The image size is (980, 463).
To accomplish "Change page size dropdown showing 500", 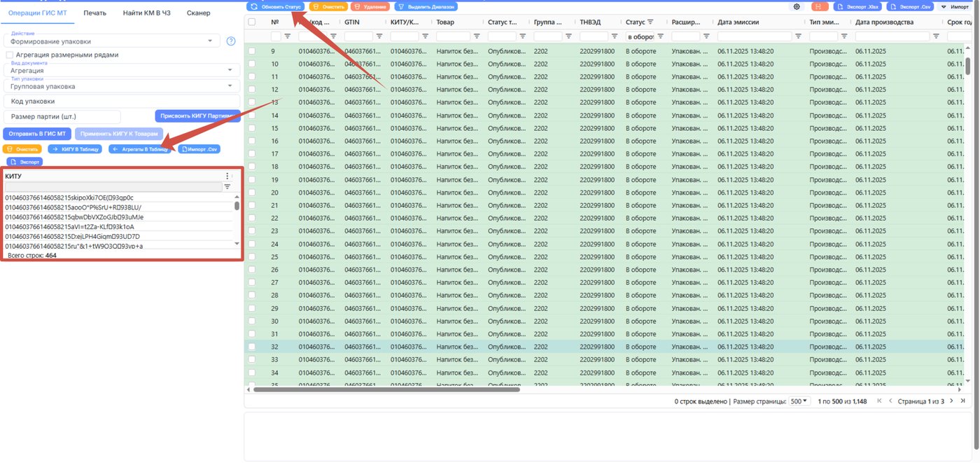I will coord(799,401).
